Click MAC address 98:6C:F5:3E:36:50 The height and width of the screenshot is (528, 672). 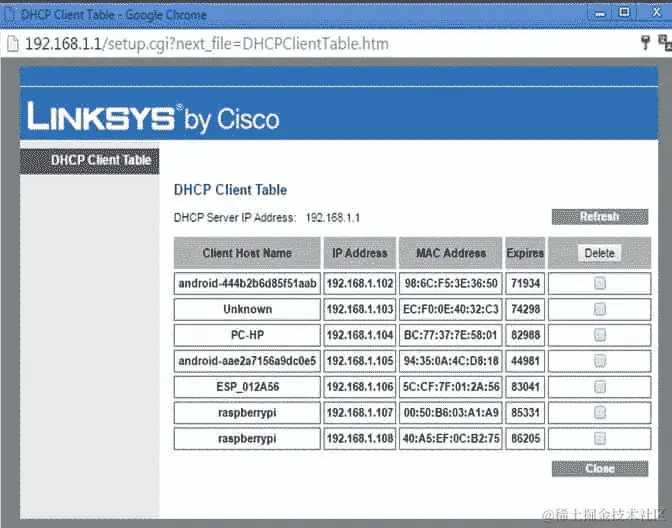click(x=451, y=283)
